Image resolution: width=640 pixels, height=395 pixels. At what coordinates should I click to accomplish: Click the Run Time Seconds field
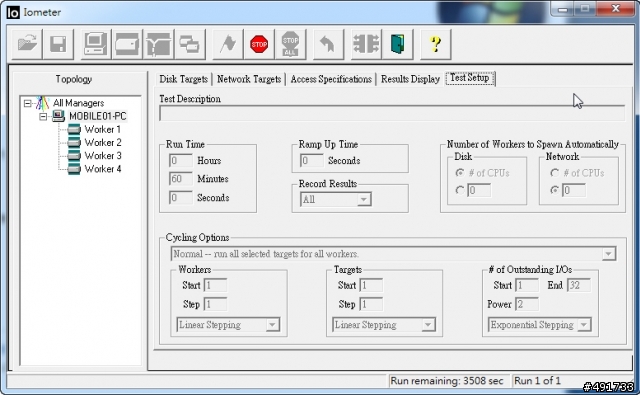180,198
